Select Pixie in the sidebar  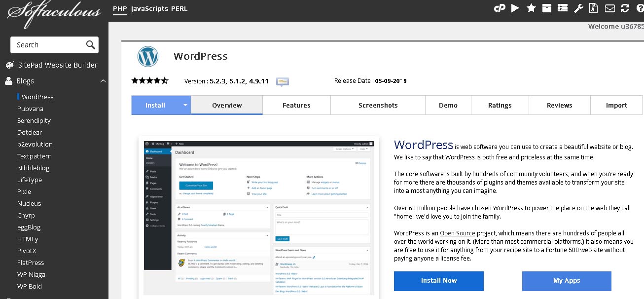[24, 192]
